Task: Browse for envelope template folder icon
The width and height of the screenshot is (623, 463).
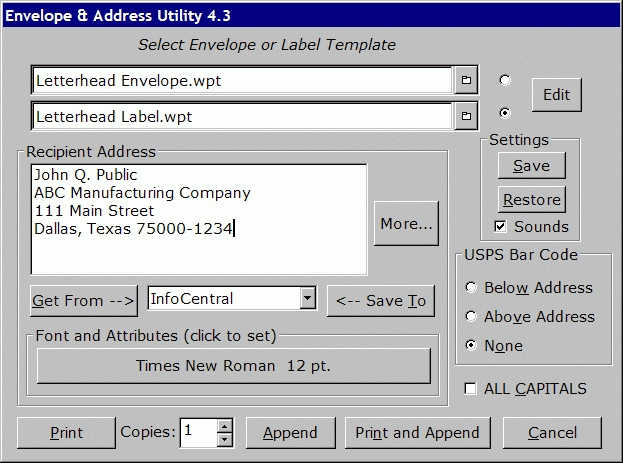Action: pos(466,80)
